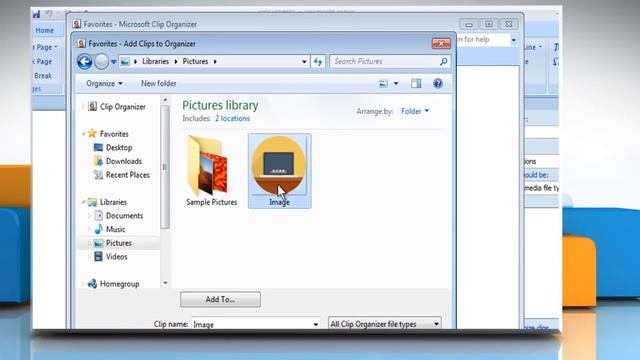Click the Word undo icon
Screen dimensions: 640x360
pyautogui.click(x=49, y=14)
